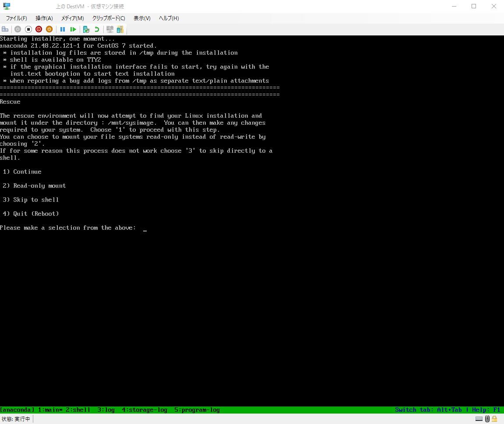Screen dimensions: 504x424
Task: Click the enhanced session monitor icon
Action: click(x=110, y=29)
